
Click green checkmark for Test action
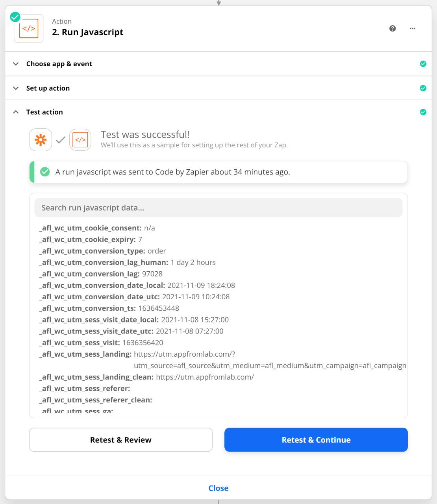point(423,112)
